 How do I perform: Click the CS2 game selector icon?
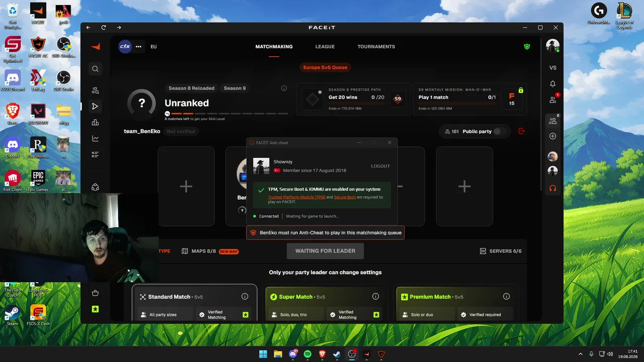point(125,47)
